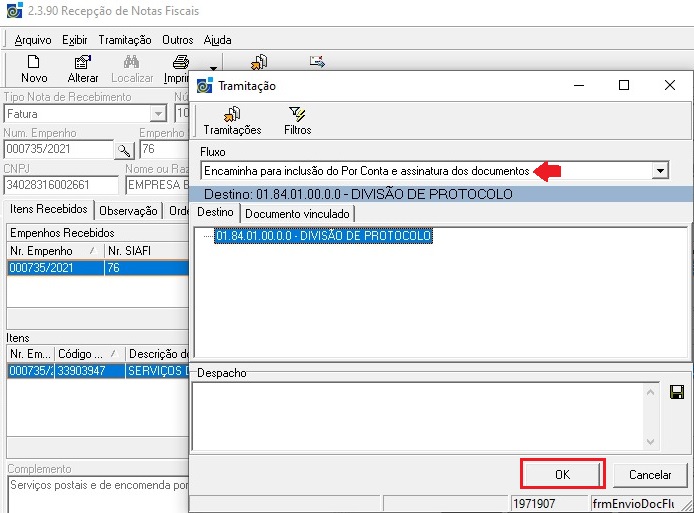Switch to the Documento vinculado tab
This screenshot has width=694, height=513.
pyautogui.click(x=297, y=214)
